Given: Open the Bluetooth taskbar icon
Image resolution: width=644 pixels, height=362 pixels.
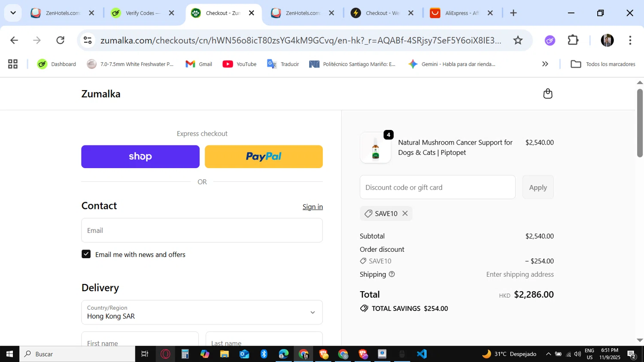Looking at the screenshot, I should pos(264,354).
